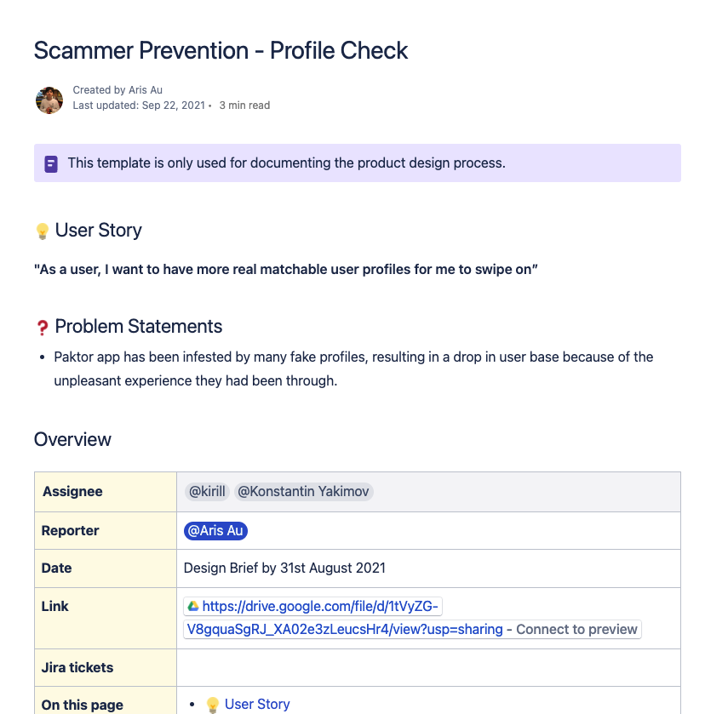Viewport: 728px width, 714px height.
Task: Click the lightbulb icon beside the User Story heading
Action: (x=42, y=231)
